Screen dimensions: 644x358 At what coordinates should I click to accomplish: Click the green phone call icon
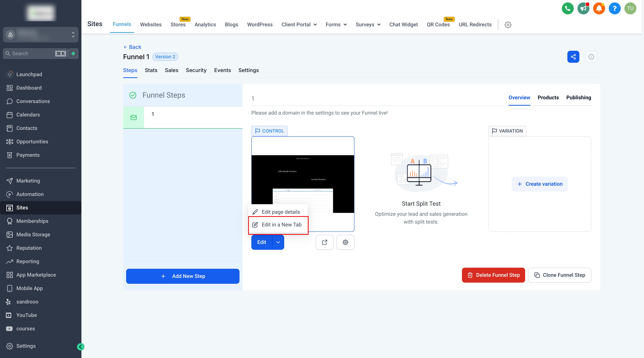(567, 9)
